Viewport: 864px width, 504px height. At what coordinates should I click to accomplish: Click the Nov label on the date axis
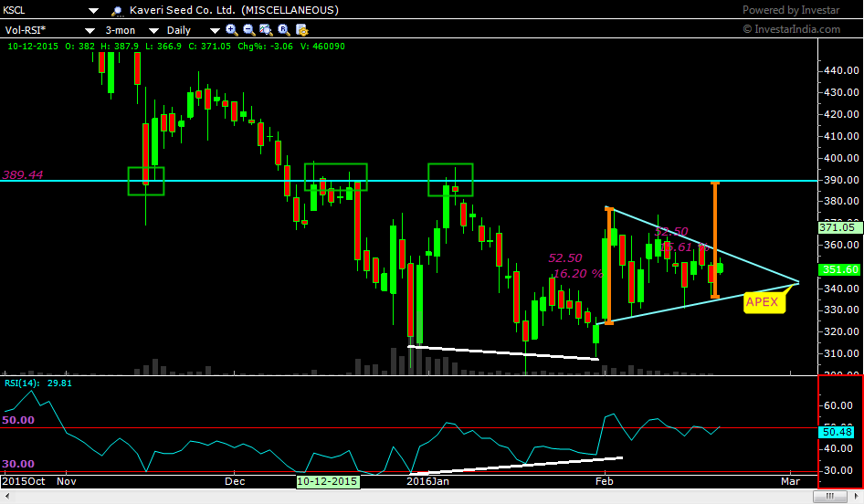click(x=67, y=481)
